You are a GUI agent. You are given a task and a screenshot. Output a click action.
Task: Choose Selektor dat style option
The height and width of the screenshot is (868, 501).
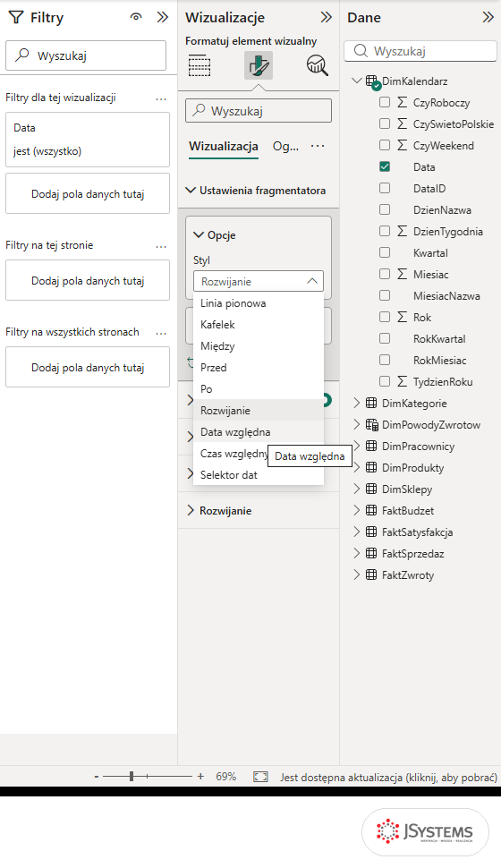tap(259, 475)
